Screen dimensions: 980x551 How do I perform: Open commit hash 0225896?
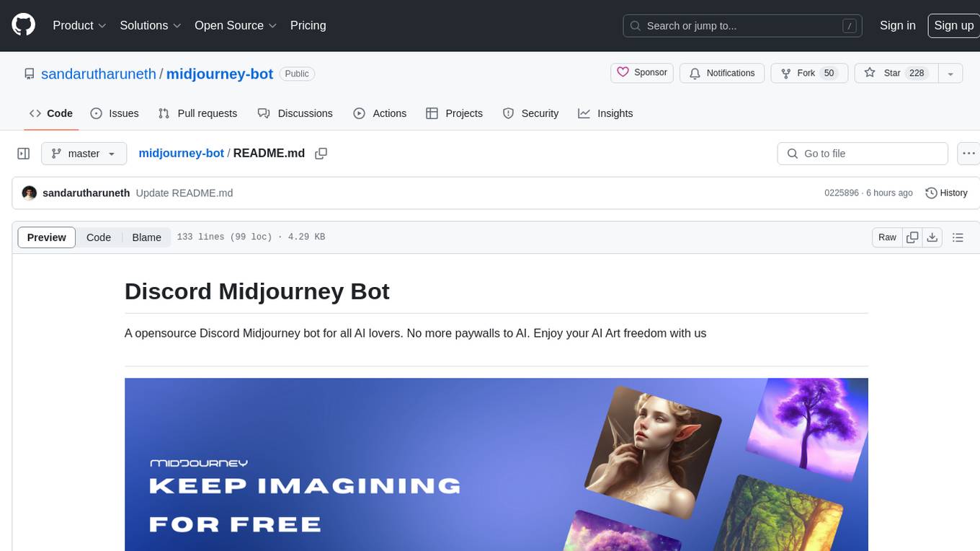pyautogui.click(x=842, y=193)
